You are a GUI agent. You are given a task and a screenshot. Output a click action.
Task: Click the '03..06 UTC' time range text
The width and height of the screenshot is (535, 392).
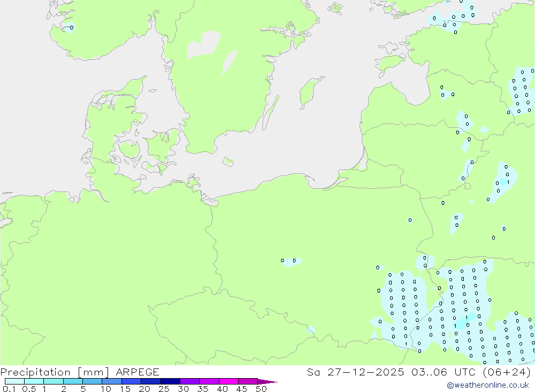[x=444, y=372]
